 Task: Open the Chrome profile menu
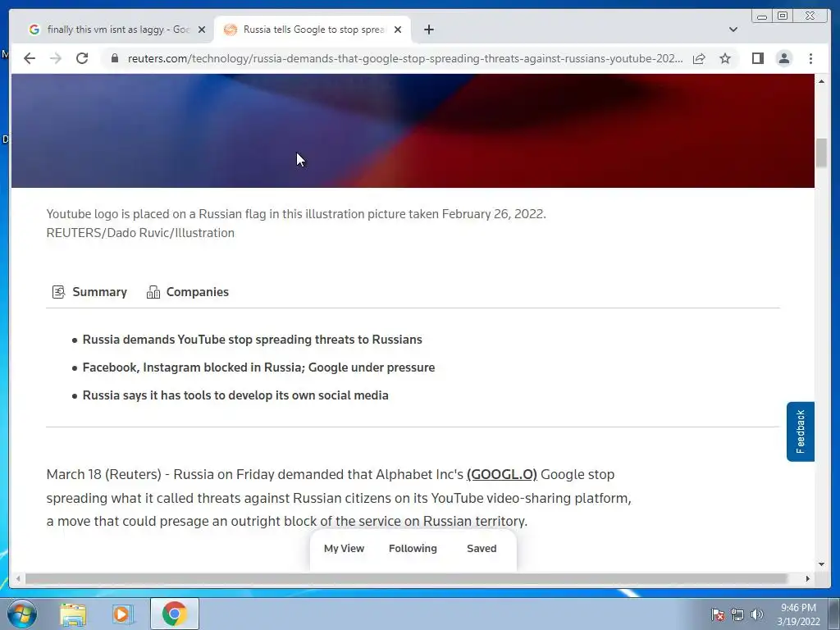783,58
